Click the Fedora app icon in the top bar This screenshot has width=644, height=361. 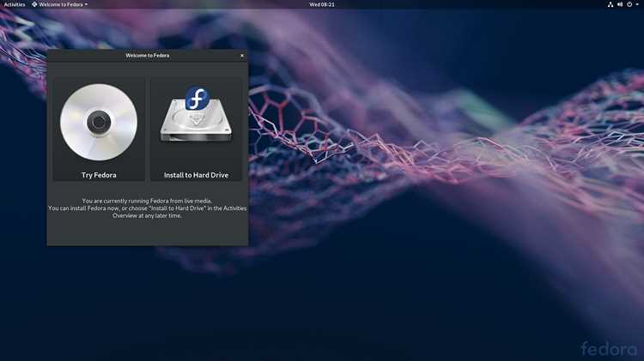[34, 4]
